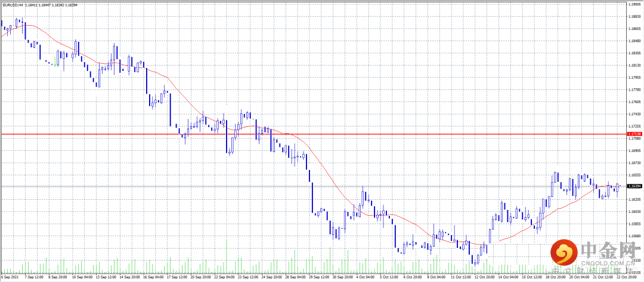Image resolution: width=644 pixels, height=282 pixels.
Task: Click the 7 Sep 12:00 time label
Action: coord(34,277)
